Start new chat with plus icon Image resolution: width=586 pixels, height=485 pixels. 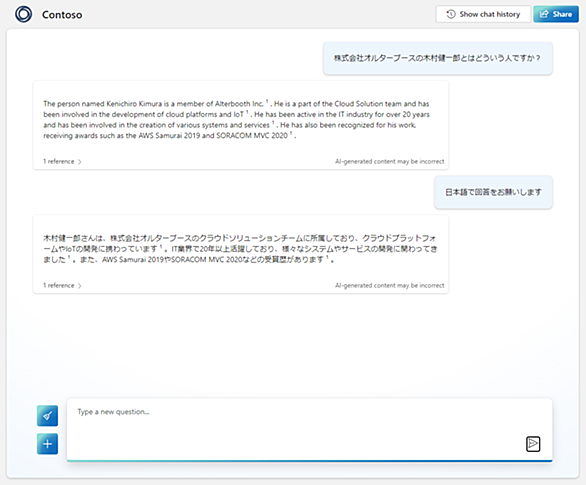coord(47,444)
